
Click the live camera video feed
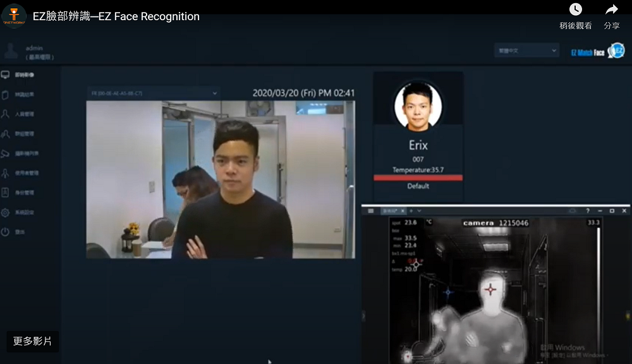coord(221,179)
